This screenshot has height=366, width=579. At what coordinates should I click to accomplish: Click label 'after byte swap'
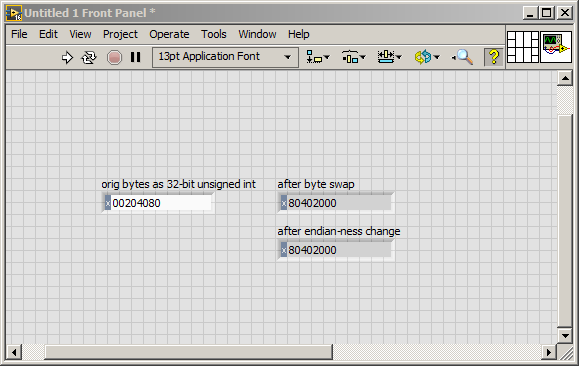click(x=316, y=184)
